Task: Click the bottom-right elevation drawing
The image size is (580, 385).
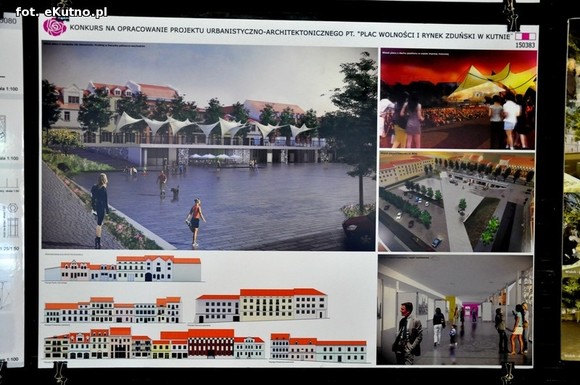Action: [318, 348]
